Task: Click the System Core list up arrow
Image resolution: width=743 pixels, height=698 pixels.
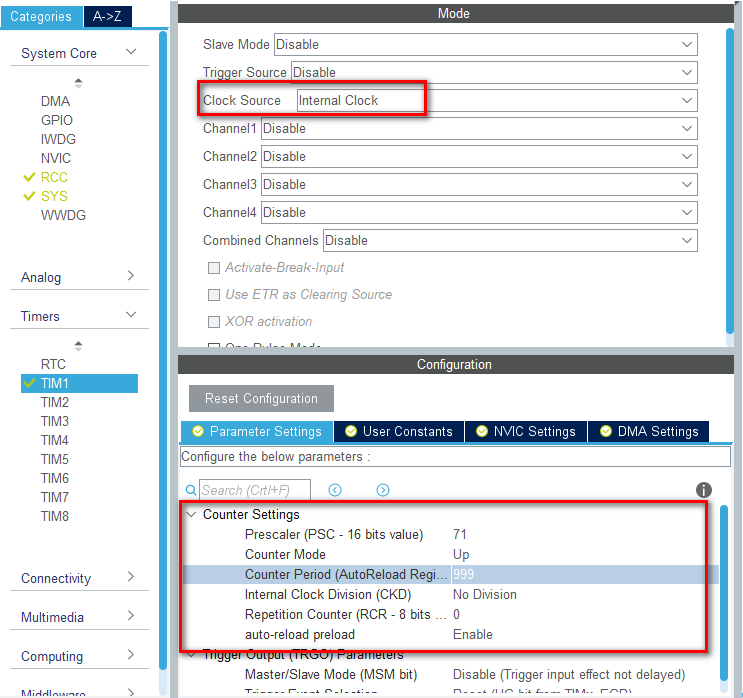Action: [79, 83]
